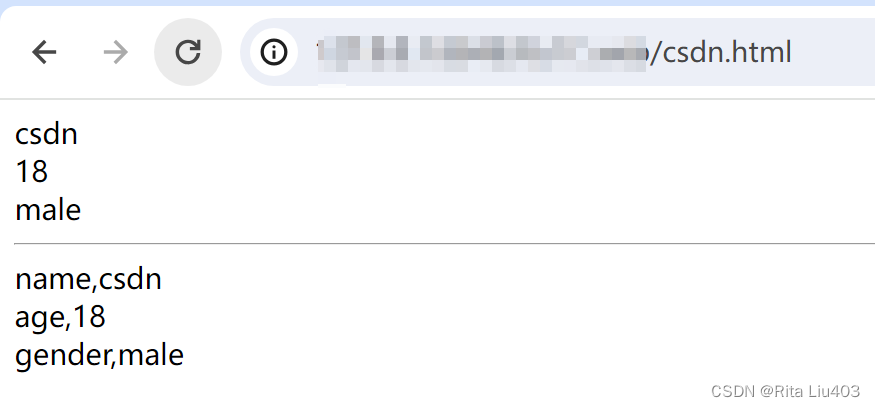Viewport: 875px width, 407px height.
Task: Click the empty address bar area after the URL
Action: 831,52
